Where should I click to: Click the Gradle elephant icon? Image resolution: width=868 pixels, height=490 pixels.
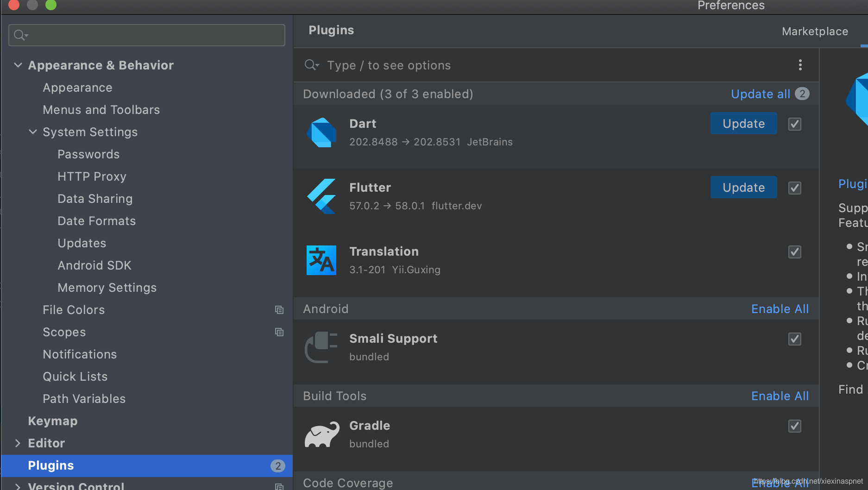321,434
